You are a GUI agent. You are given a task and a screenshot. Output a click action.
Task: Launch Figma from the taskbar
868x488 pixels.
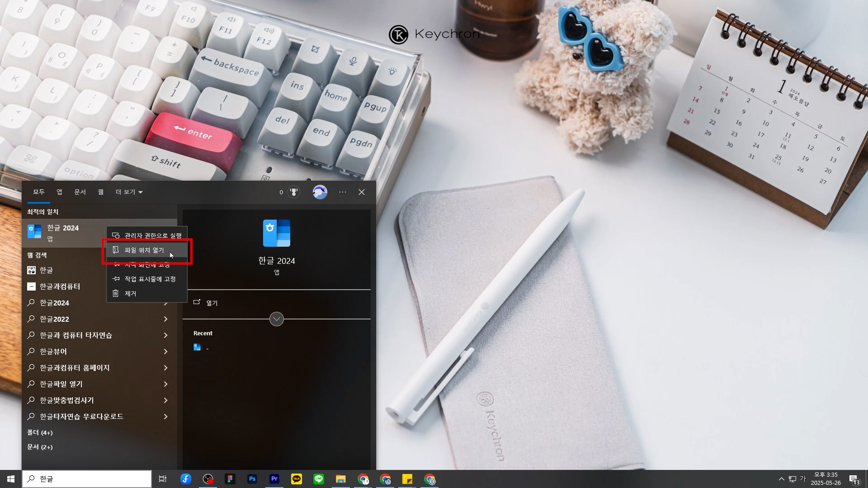point(230,479)
